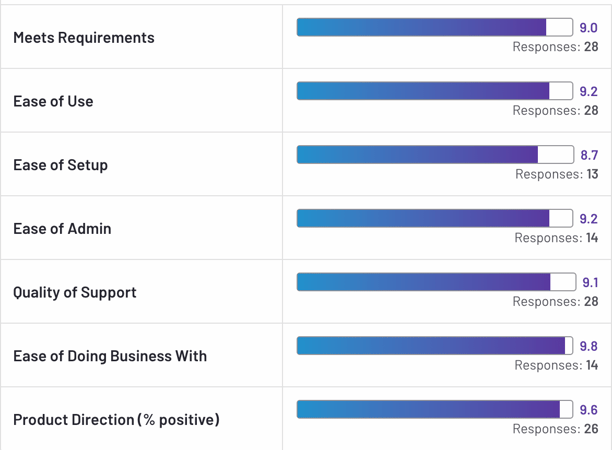Viewport: 612px width, 450px height.
Task: Click the Ease of Setup rating bar
Action: tap(435, 155)
